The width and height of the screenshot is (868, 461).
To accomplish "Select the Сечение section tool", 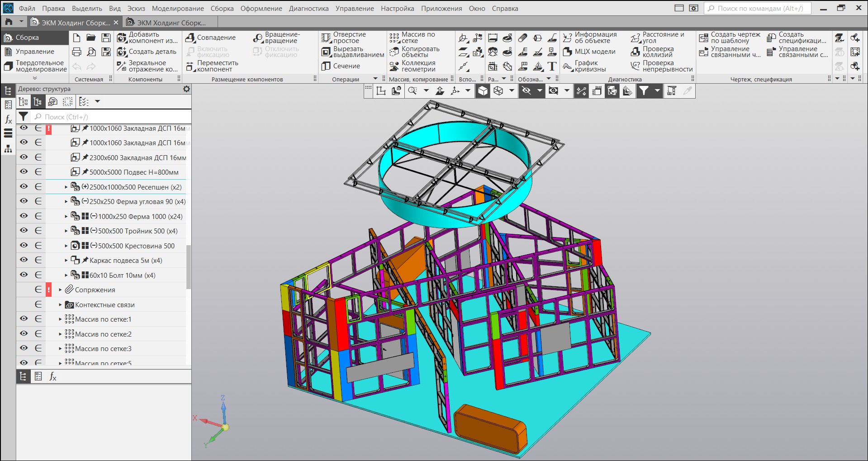I will point(341,66).
